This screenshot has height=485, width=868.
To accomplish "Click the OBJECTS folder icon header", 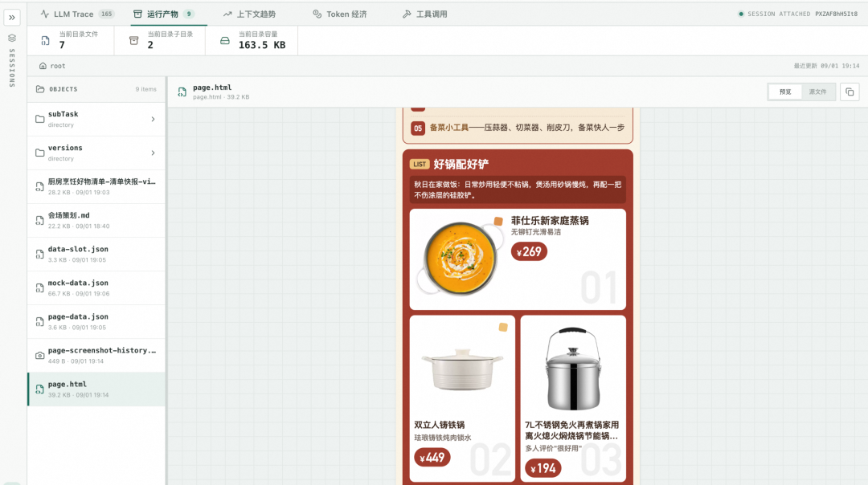I will 40,89.
